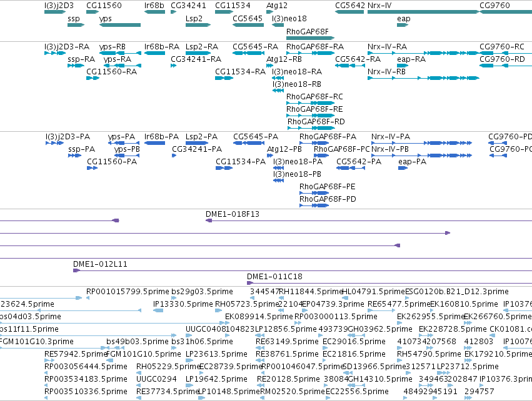Screen dimensions: 532x401
Task: Click the RhoGAP68F-PD protein label
Action: tap(328, 199)
